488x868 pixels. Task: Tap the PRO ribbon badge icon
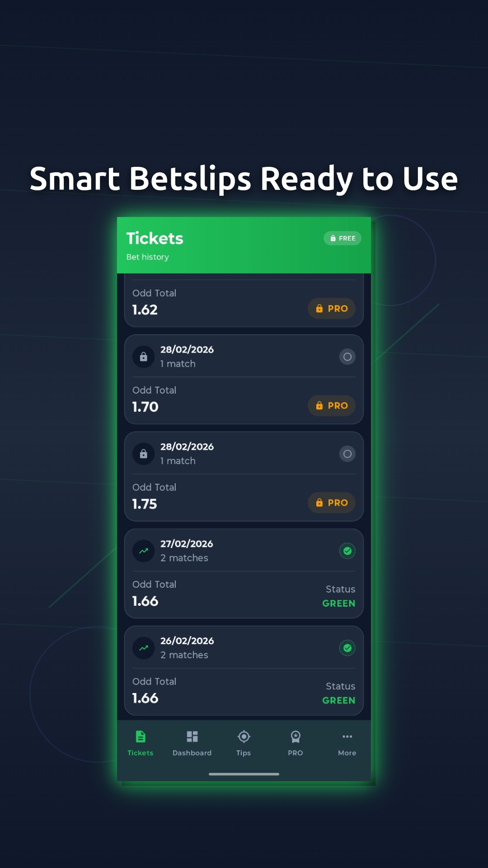296,736
